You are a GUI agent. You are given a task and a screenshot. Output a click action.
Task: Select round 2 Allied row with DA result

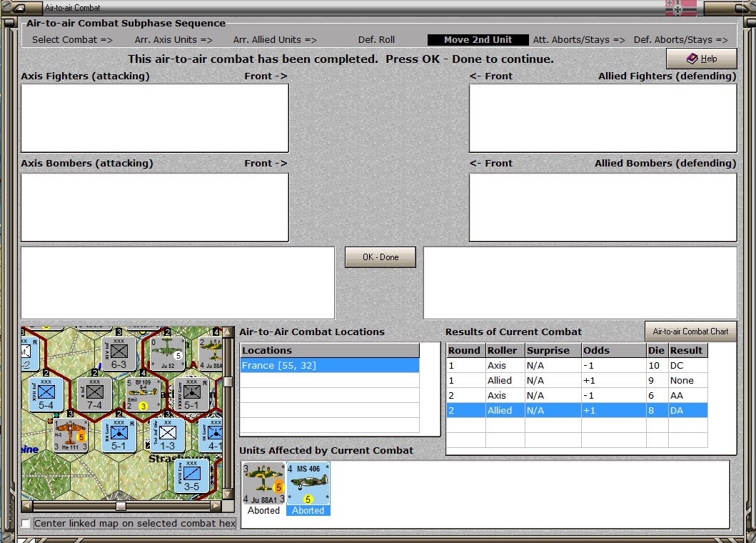577,410
